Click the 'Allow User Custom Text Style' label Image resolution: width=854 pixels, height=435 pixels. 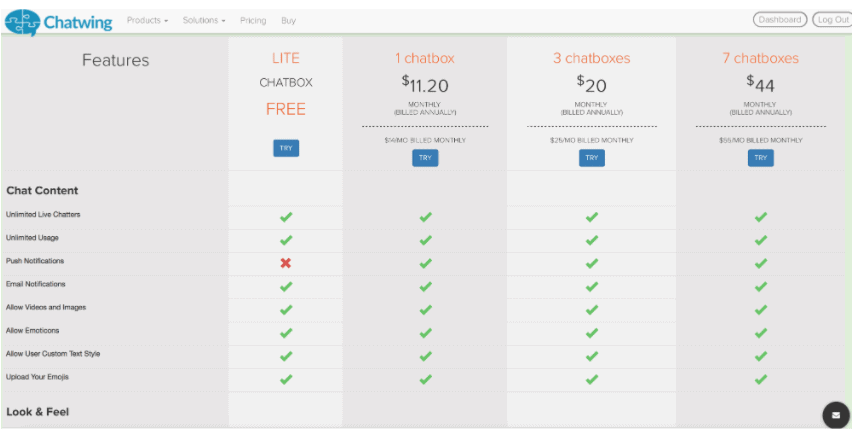pyautogui.click(x=53, y=353)
